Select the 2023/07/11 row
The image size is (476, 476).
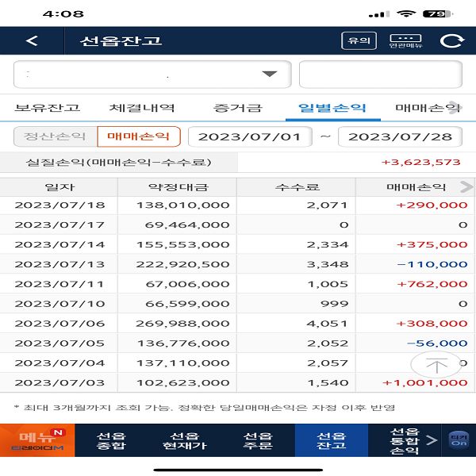point(238,284)
